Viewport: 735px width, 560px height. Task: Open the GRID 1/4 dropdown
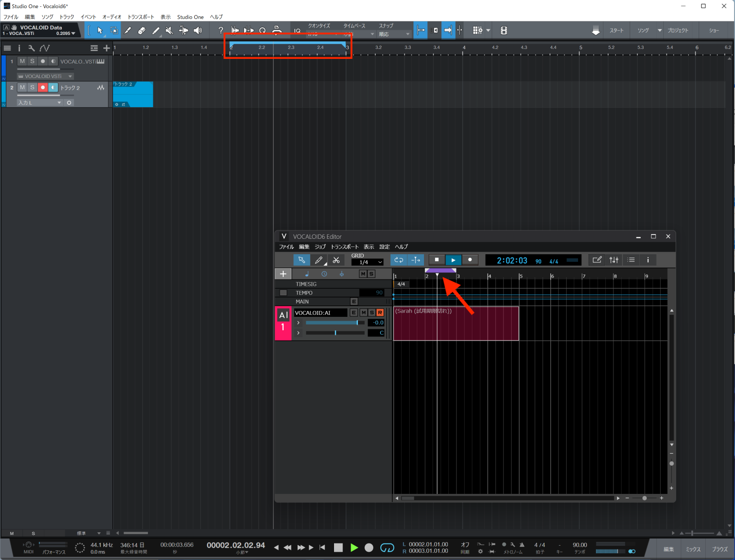click(x=367, y=262)
